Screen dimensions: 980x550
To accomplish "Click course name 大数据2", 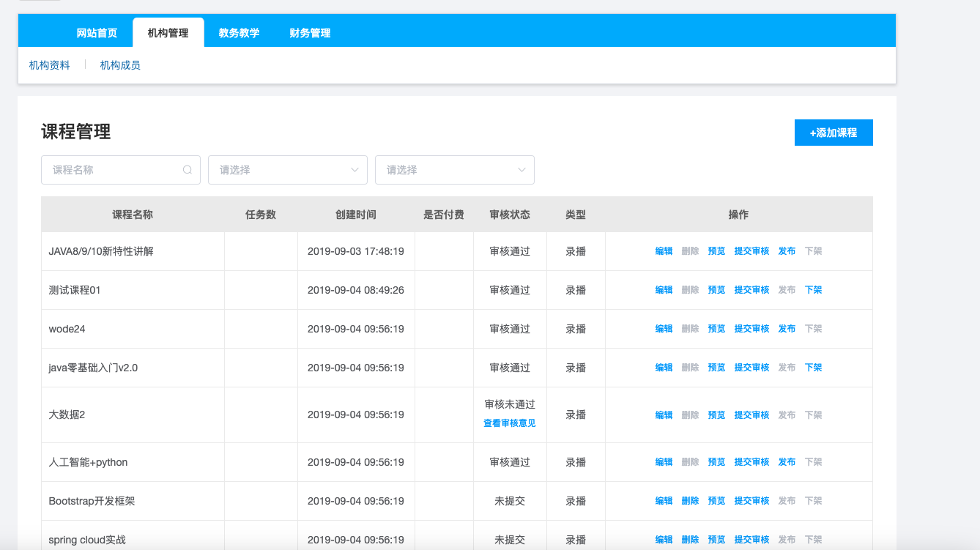I will tap(67, 415).
